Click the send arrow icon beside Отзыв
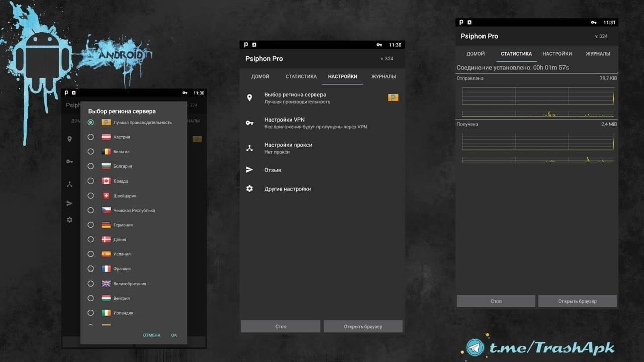 pyautogui.click(x=249, y=170)
